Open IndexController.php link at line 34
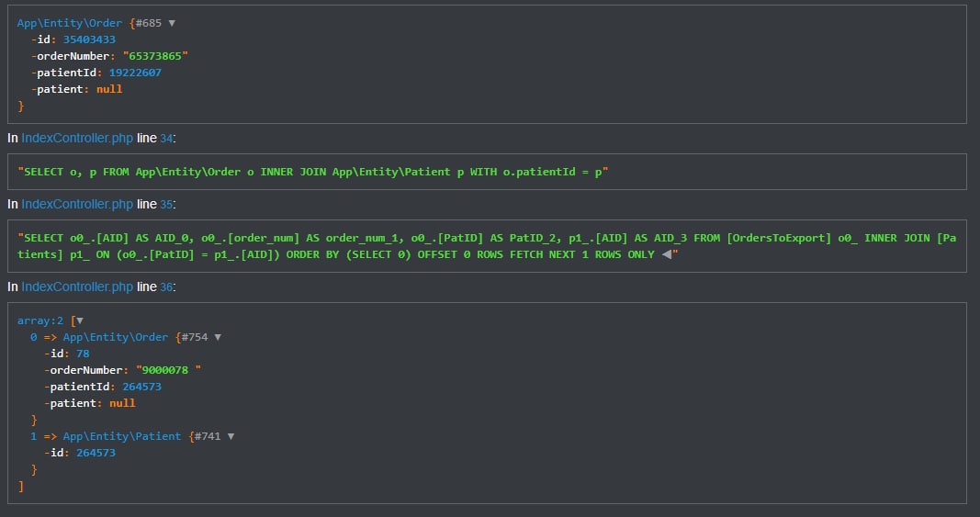 click(x=77, y=138)
